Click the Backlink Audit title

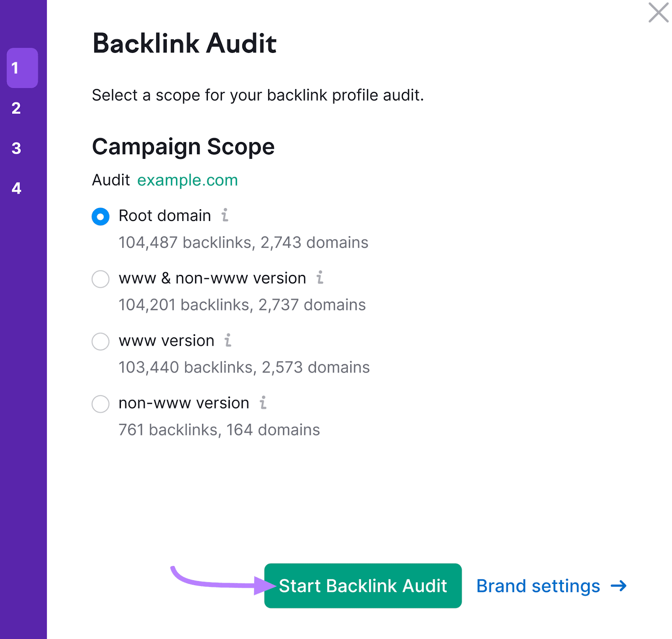(184, 42)
